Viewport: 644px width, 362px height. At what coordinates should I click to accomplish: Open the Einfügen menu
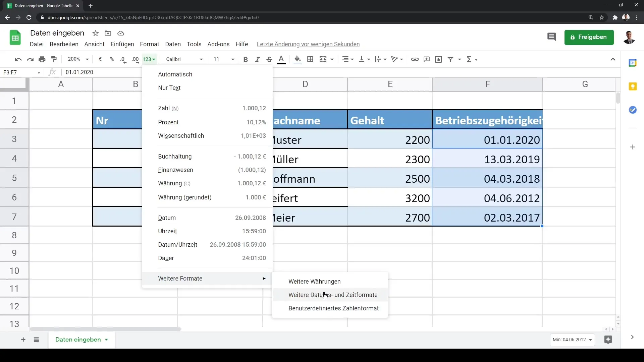pyautogui.click(x=122, y=44)
